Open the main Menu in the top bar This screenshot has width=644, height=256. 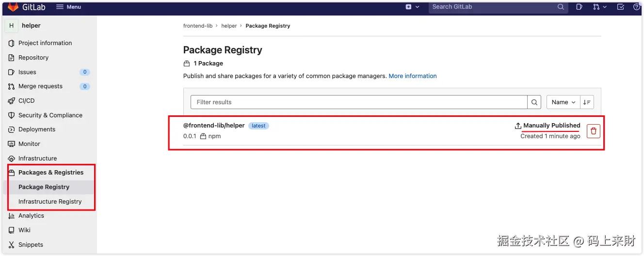[68, 7]
